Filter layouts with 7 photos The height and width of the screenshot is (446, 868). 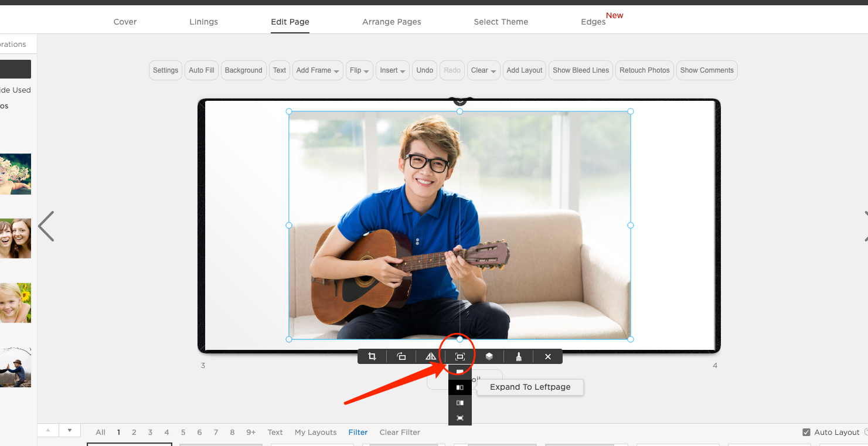tap(216, 433)
